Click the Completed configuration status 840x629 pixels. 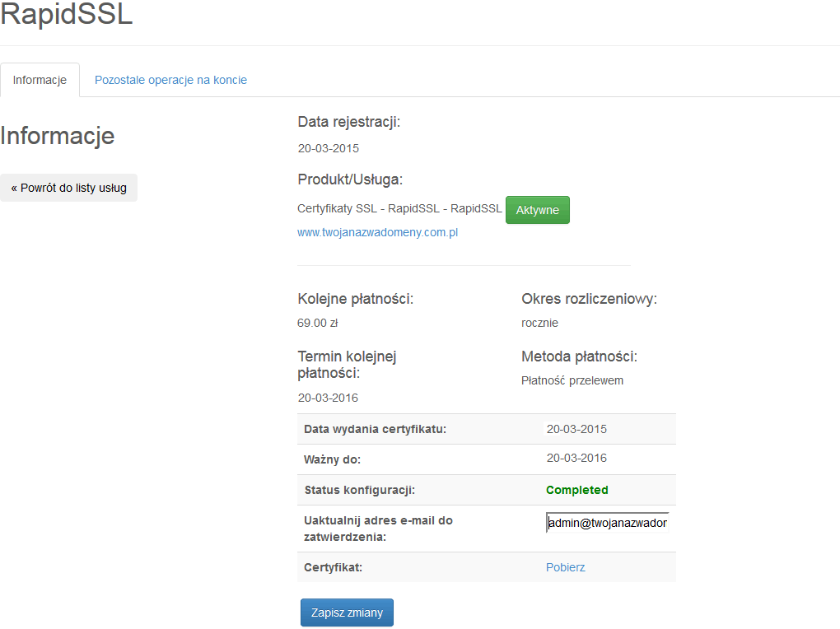pos(577,490)
